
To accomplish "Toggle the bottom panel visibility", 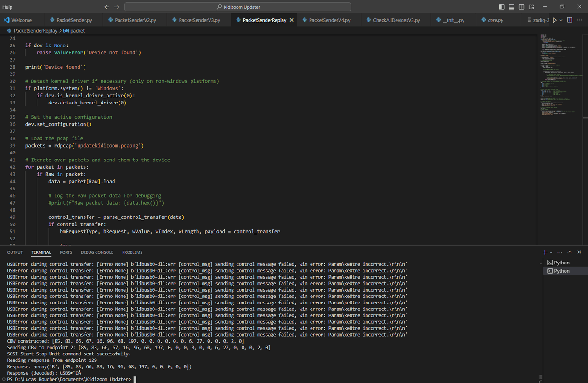I will (511, 7).
